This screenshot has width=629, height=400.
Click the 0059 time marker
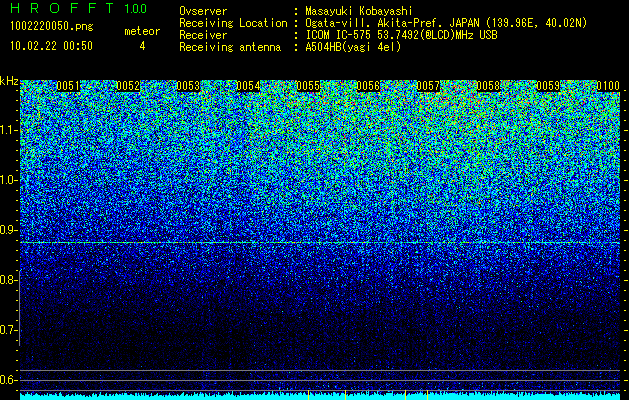pyautogui.click(x=548, y=86)
